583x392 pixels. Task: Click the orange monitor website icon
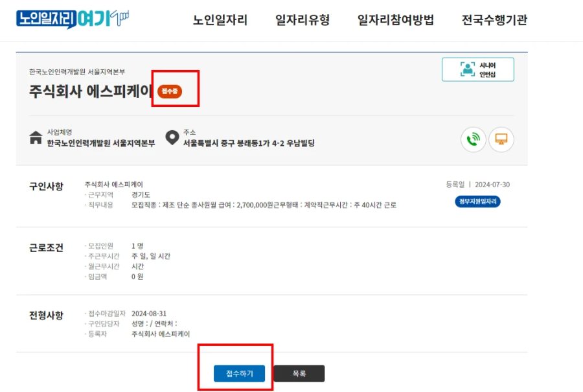tap(501, 139)
